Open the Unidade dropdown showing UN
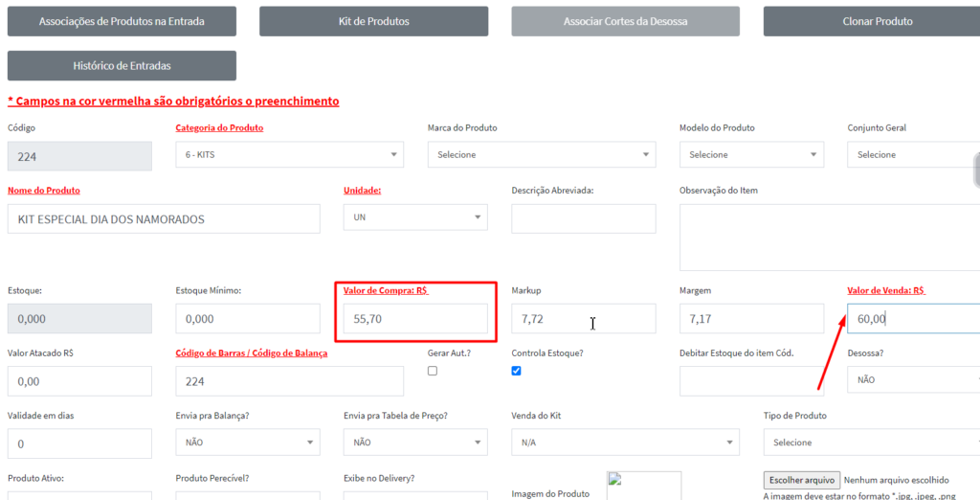This screenshot has width=980, height=500. pos(415,217)
